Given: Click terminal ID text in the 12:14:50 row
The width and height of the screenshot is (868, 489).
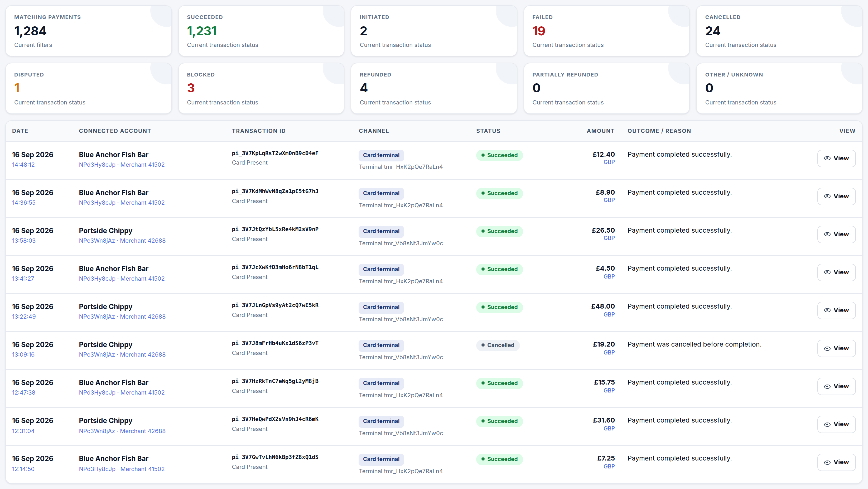Looking at the screenshot, I should [401, 472].
